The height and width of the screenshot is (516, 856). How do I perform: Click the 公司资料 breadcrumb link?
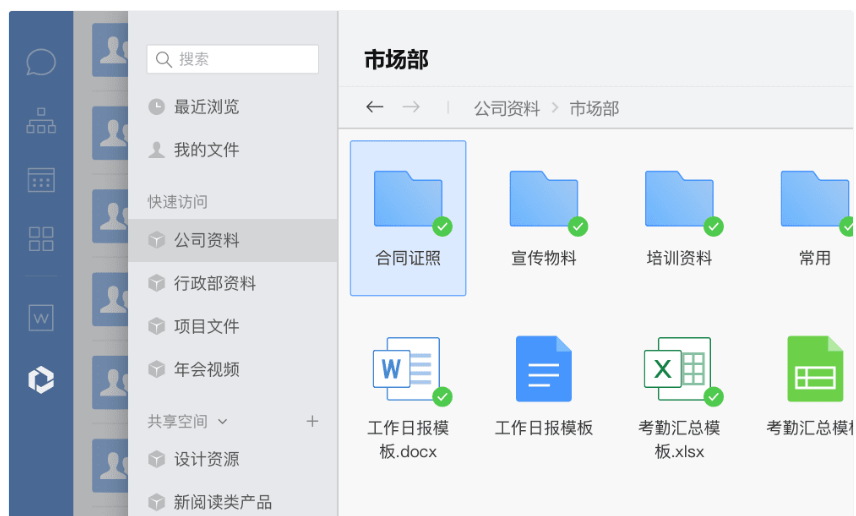pyautogui.click(x=506, y=108)
